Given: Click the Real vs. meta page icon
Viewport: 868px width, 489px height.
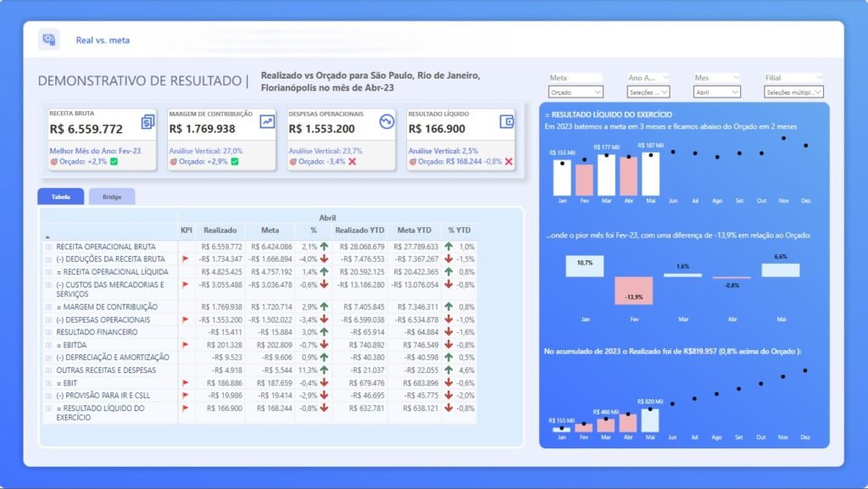Looking at the screenshot, I should coord(48,39).
